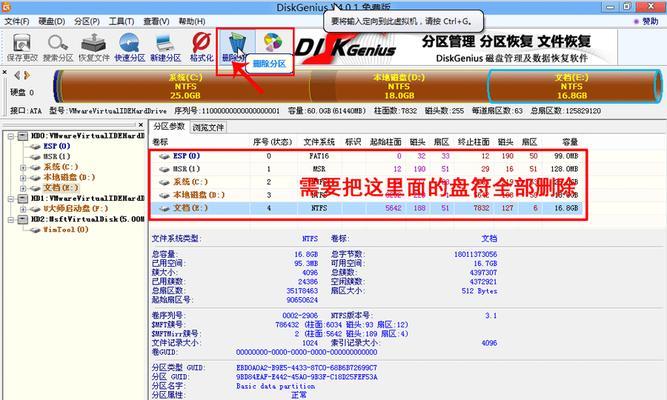Go to next disk with right arrow
Image resolution: width=667 pixels, height=400 pixels.
(27, 76)
